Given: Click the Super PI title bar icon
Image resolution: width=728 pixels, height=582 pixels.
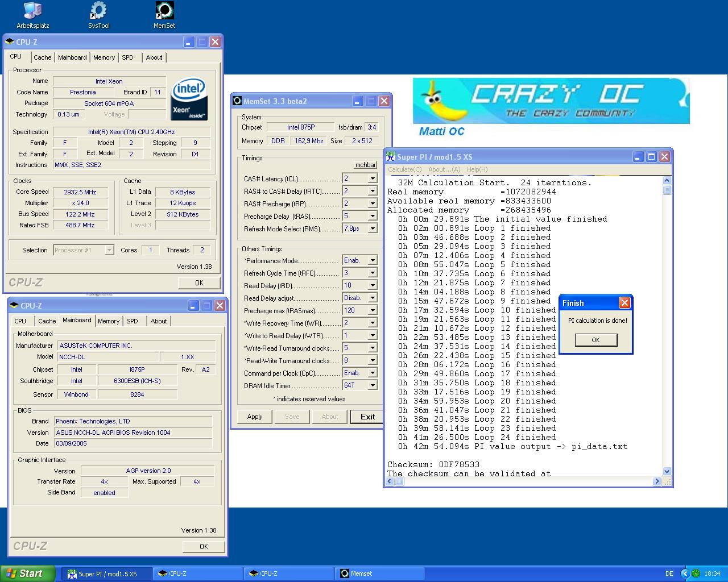Looking at the screenshot, I should (391, 157).
